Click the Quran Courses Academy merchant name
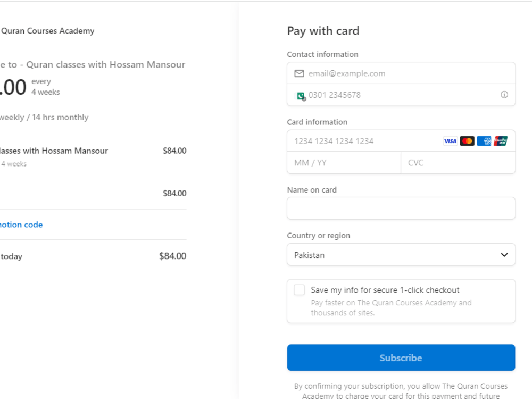The image size is (532, 399). (x=47, y=31)
